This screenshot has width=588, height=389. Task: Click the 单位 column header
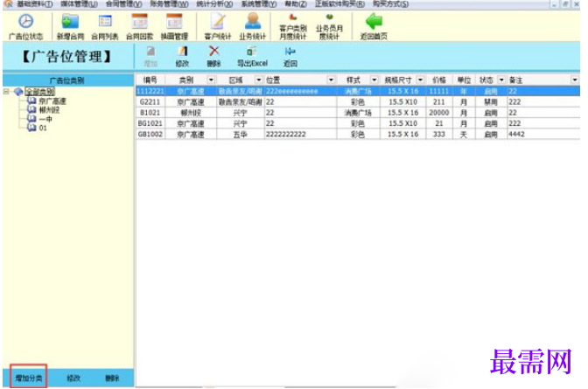tap(464, 80)
